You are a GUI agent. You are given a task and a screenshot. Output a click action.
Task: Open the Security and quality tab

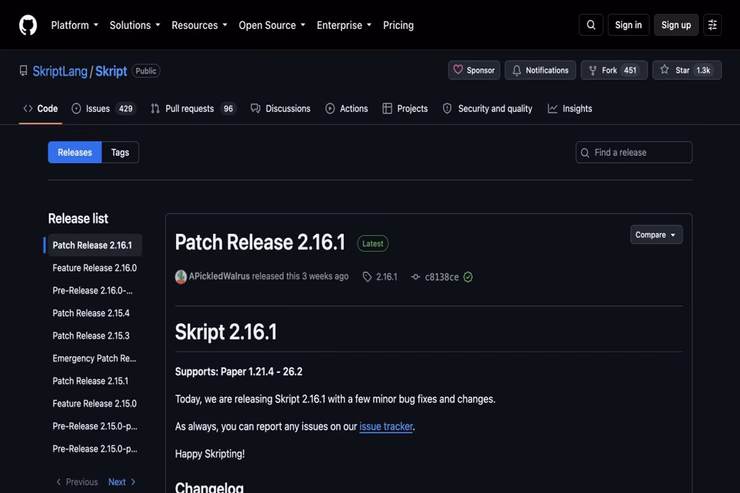[488, 109]
